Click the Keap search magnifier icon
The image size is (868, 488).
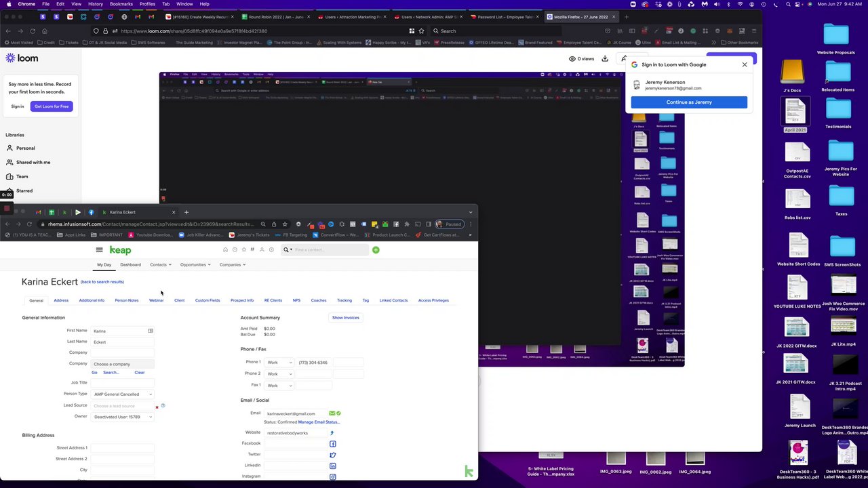point(285,250)
